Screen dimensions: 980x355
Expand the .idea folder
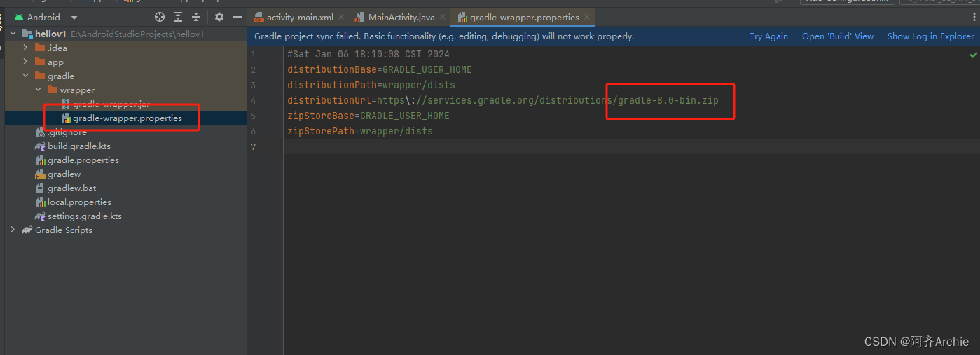[26, 48]
